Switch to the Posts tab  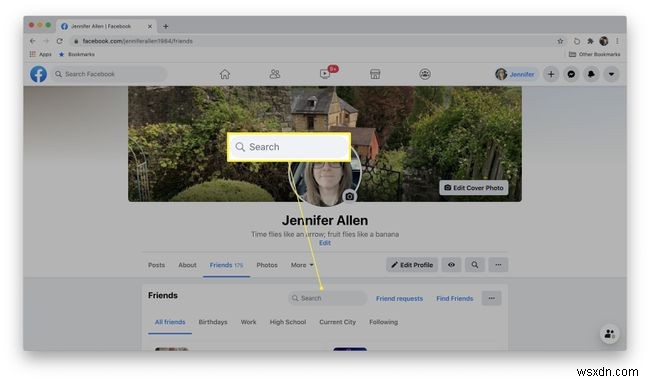[156, 265]
